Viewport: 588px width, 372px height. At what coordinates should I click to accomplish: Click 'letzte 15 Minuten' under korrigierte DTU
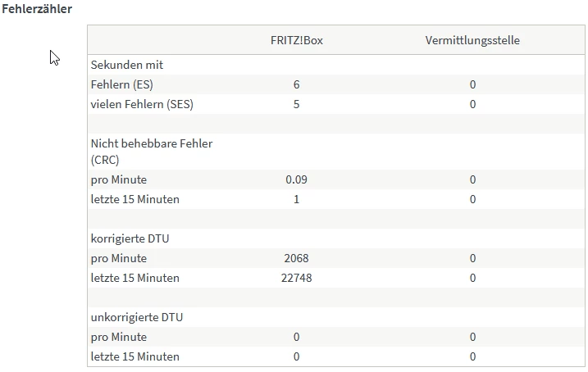(134, 278)
